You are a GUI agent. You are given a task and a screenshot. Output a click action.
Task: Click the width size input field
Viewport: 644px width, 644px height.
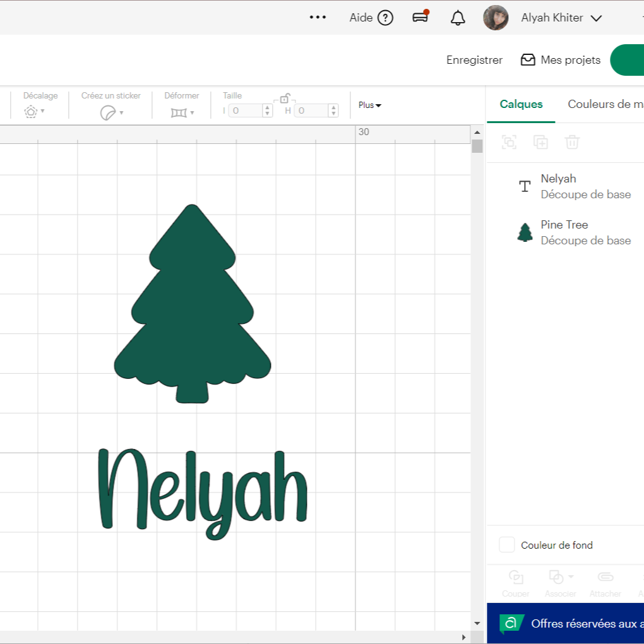click(245, 110)
